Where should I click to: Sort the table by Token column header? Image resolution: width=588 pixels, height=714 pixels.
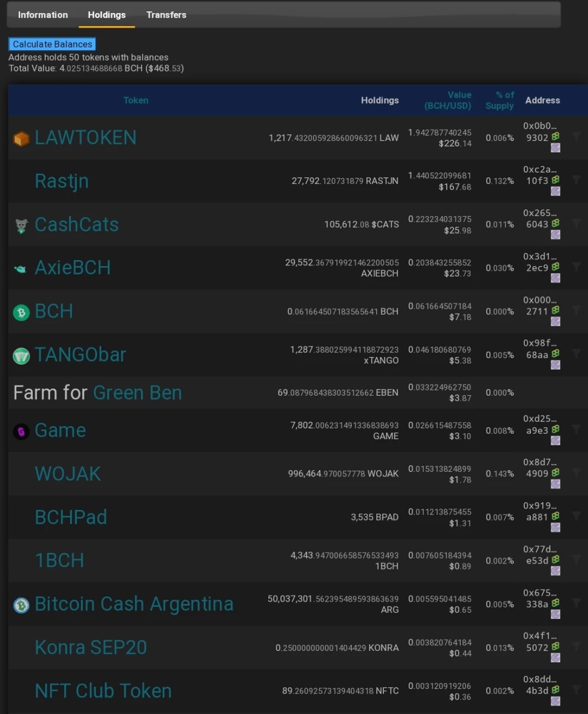(136, 100)
